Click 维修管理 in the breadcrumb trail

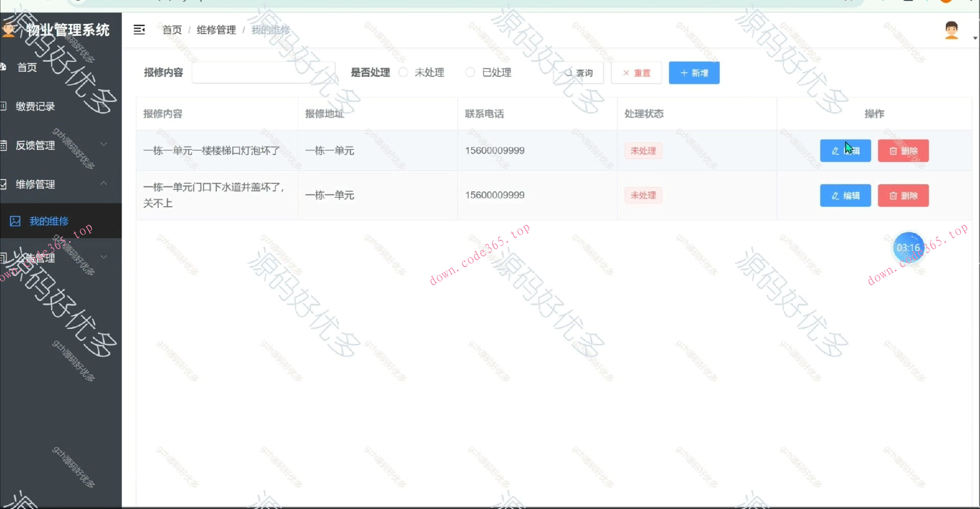pos(216,30)
